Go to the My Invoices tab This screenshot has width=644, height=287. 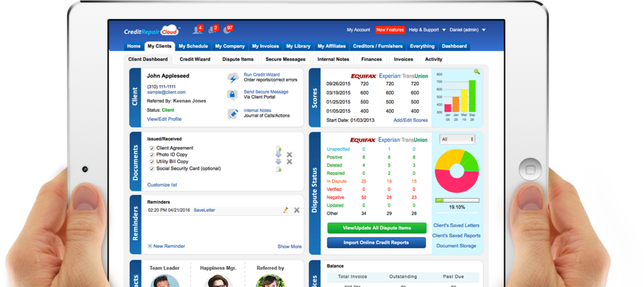pyautogui.click(x=265, y=46)
